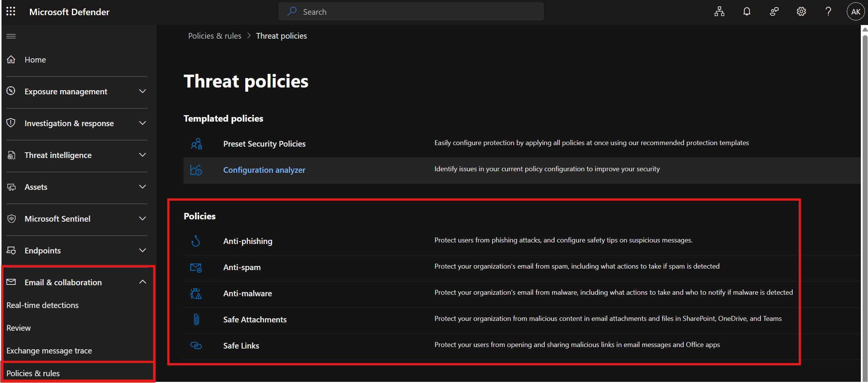
Task: Open Exchange message trace
Action: [49, 351]
